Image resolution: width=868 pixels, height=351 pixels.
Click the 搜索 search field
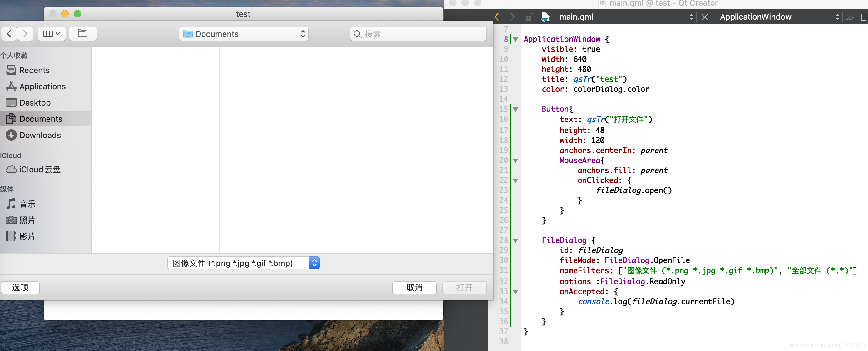[x=418, y=34]
